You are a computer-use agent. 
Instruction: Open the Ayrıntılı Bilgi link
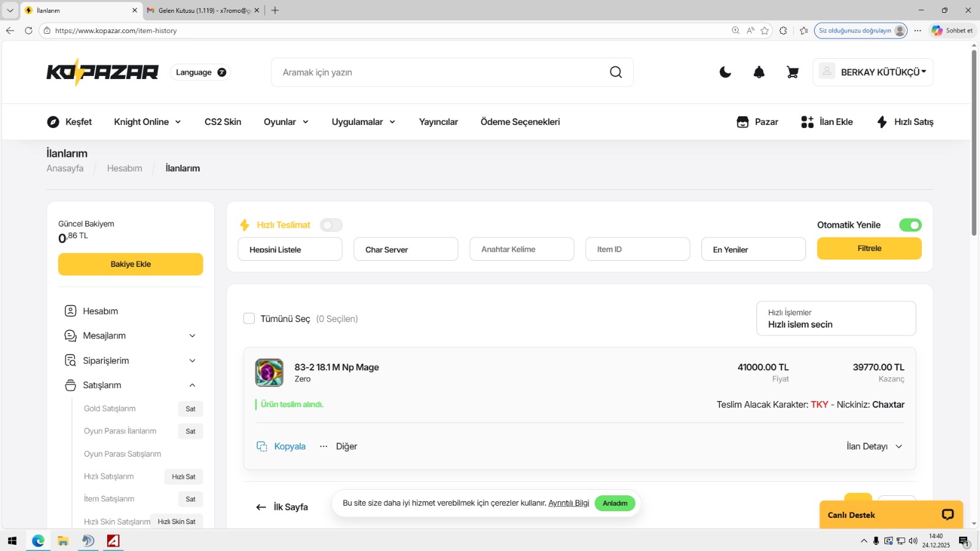point(568,503)
